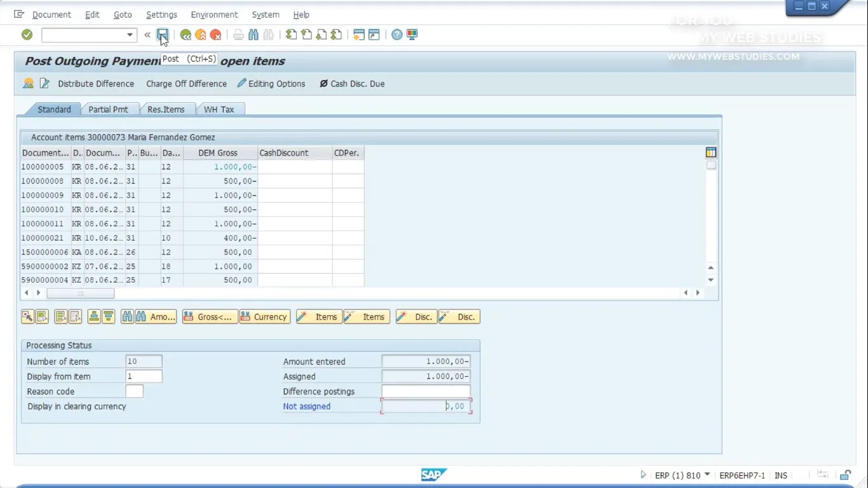Click the collapse command field double-chevron
Image resolution: width=868 pixels, height=488 pixels.
[147, 35]
